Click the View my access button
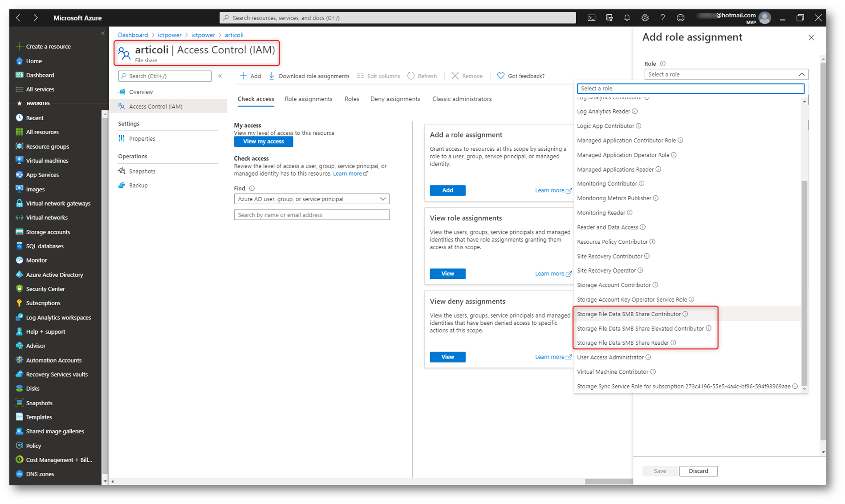 [x=264, y=141]
